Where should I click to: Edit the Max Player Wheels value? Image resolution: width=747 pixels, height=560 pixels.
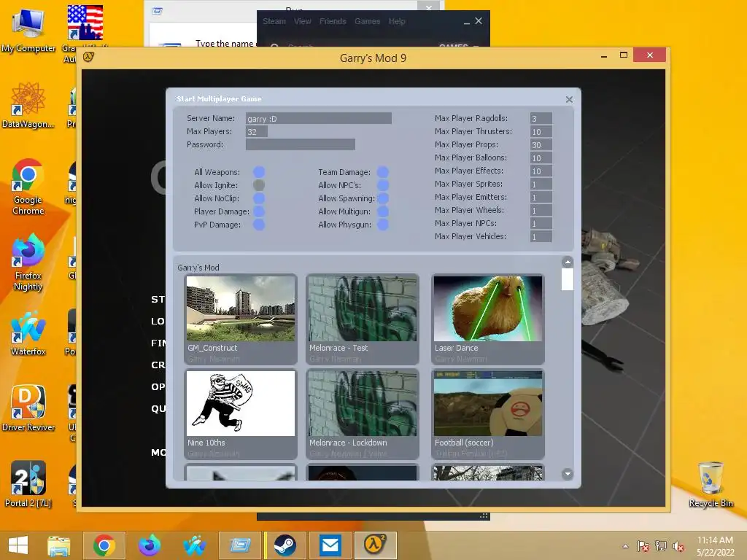pos(541,210)
